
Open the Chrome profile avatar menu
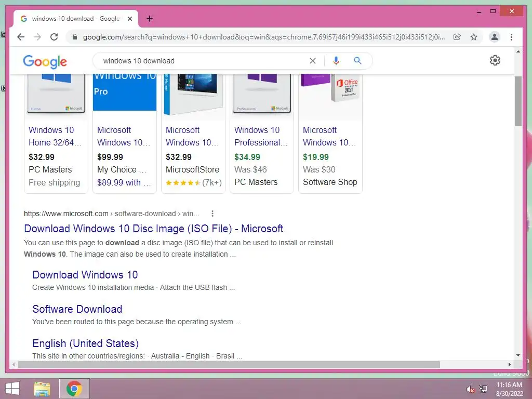click(x=495, y=37)
